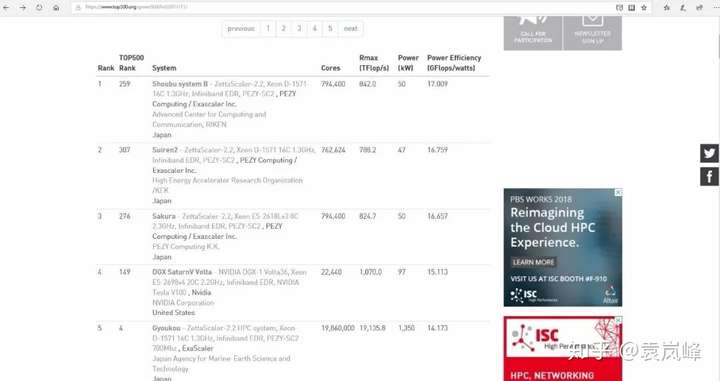Select TOP500 rank value 149
The image size is (720, 381).
point(124,272)
